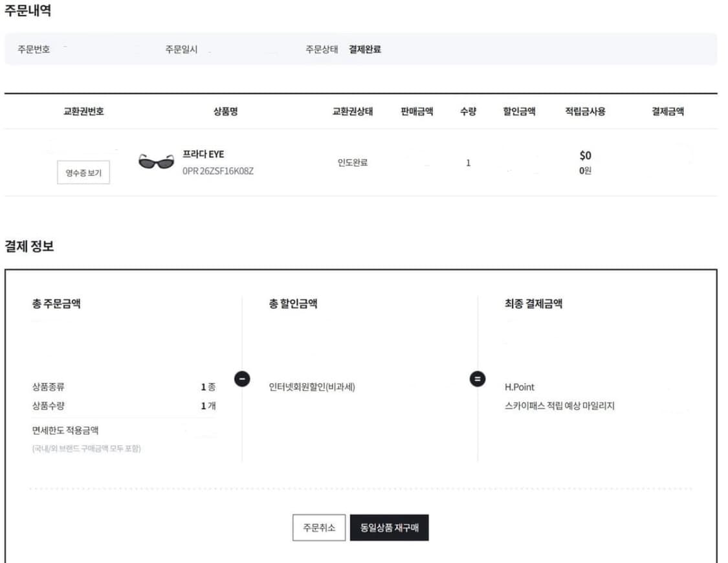Repurchase via 동일상품 재구매 button
The width and height of the screenshot is (728, 563).
click(x=389, y=527)
